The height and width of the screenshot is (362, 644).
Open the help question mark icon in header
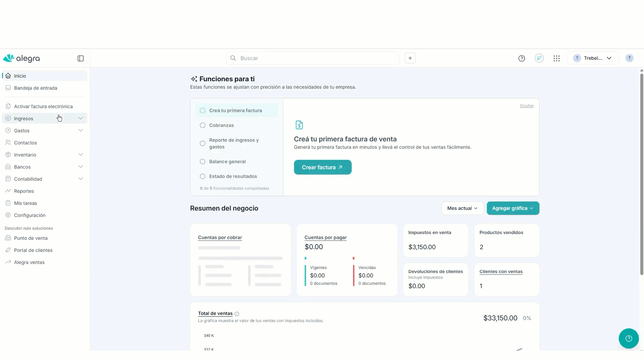[522, 58]
